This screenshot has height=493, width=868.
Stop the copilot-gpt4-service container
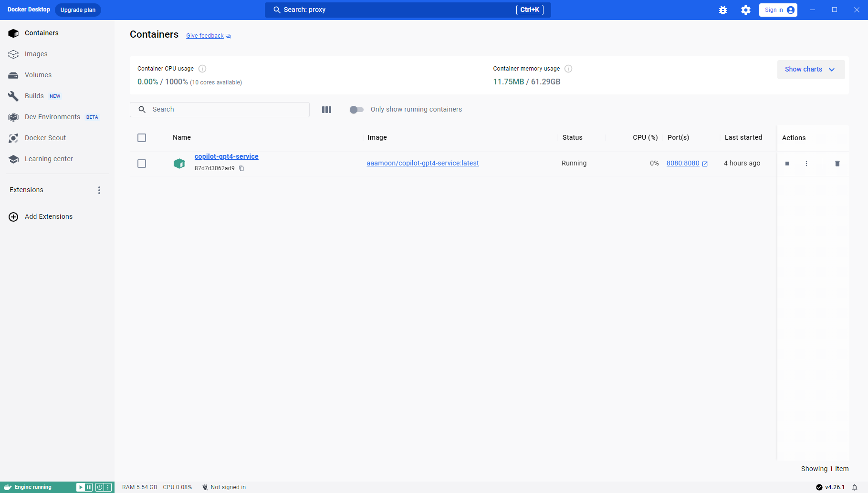coord(787,164)
